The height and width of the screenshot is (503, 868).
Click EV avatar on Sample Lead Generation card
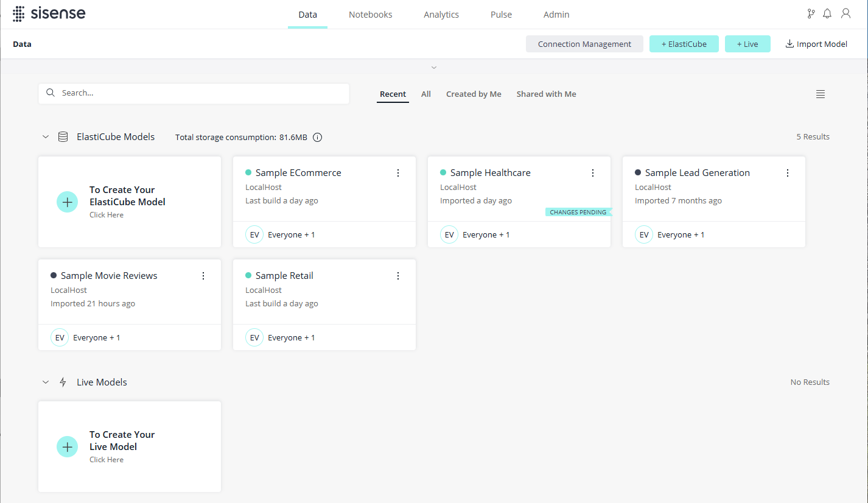(644, 234)
